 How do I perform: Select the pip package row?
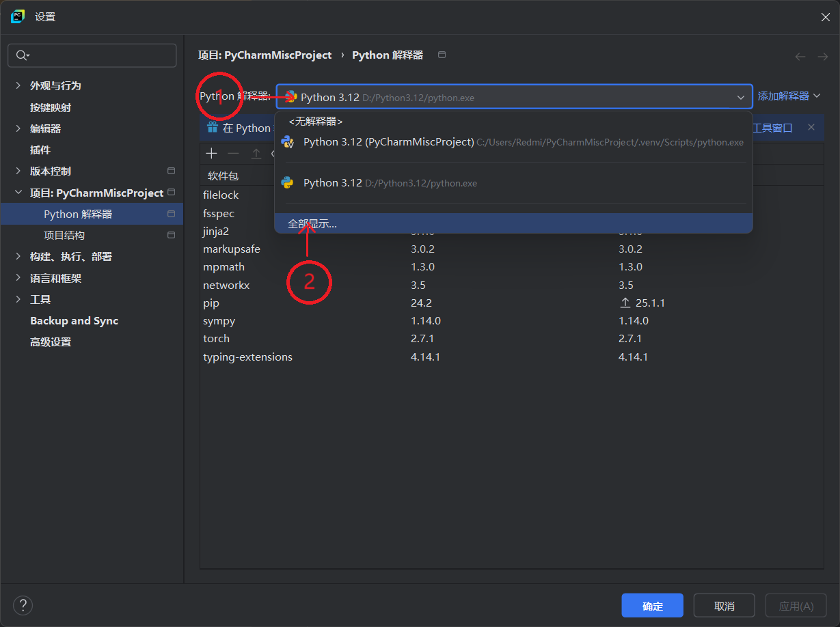[513, 303]
